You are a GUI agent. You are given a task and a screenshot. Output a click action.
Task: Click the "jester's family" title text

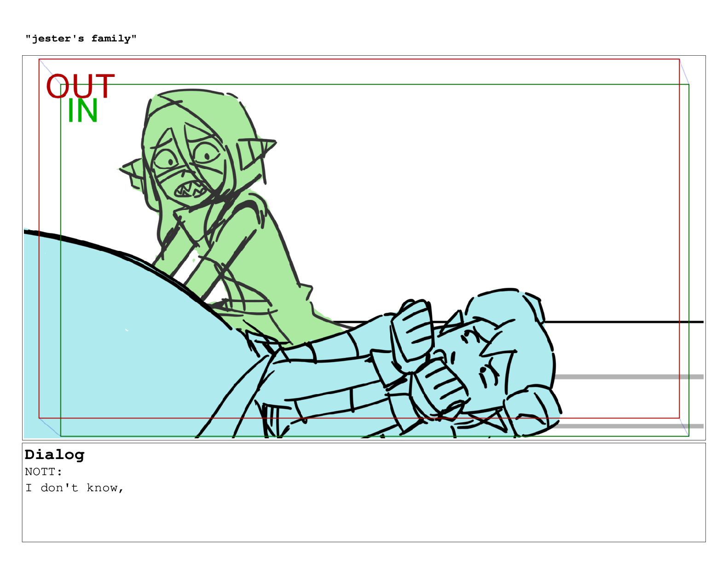click(81, 39)
